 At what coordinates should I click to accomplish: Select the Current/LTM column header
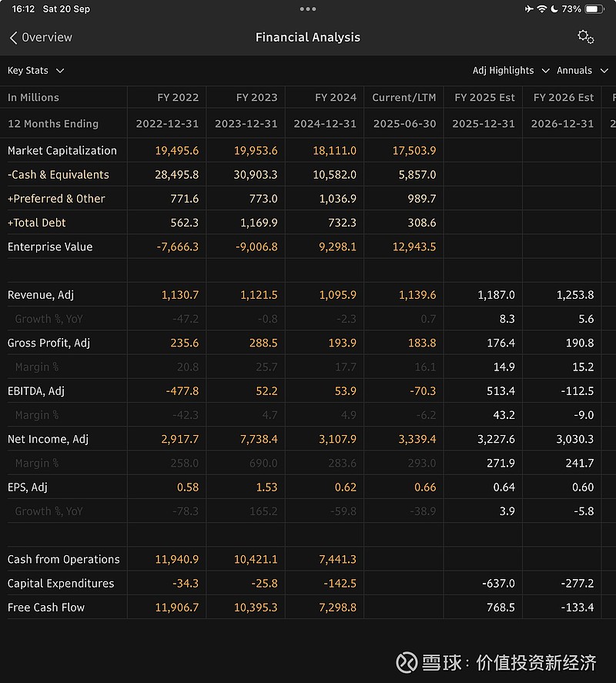click(x=403, y=98)
